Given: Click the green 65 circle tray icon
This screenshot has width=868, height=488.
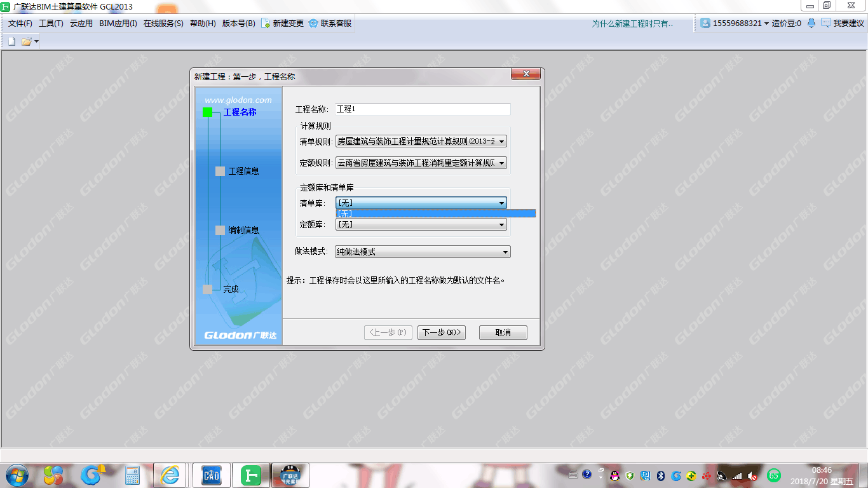Looking at the screenshot, I should [773, 475].
